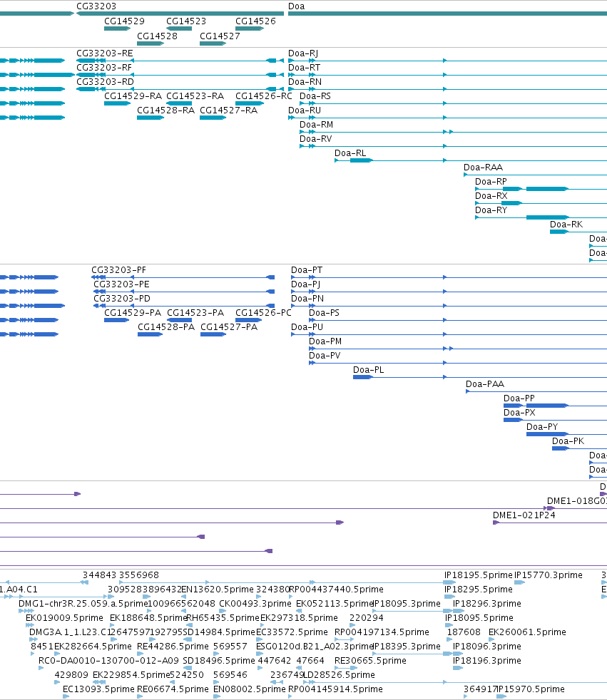Screen dimensions: 607x700
Task: Click the Doa-PL protein label
Action: 368,370
